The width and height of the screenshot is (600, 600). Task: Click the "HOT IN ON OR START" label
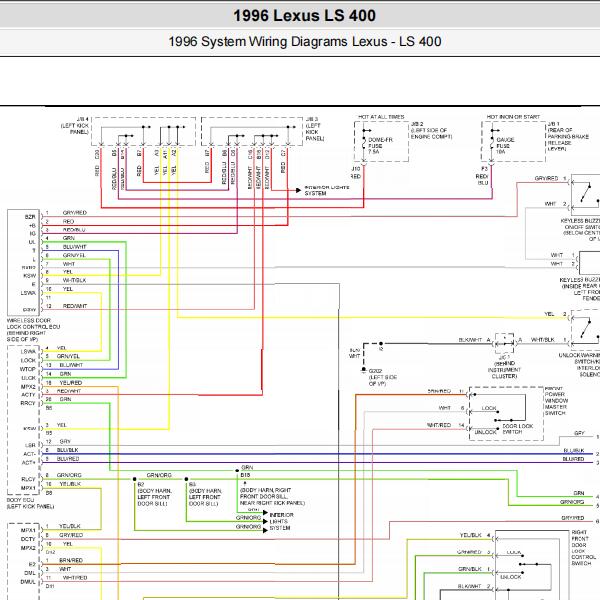[x=513, y=117]
